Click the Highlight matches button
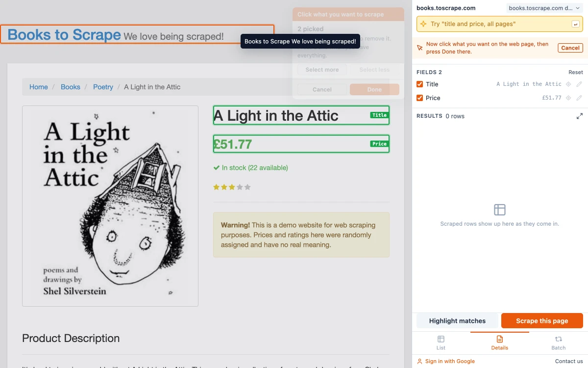 tap(457, 321)
